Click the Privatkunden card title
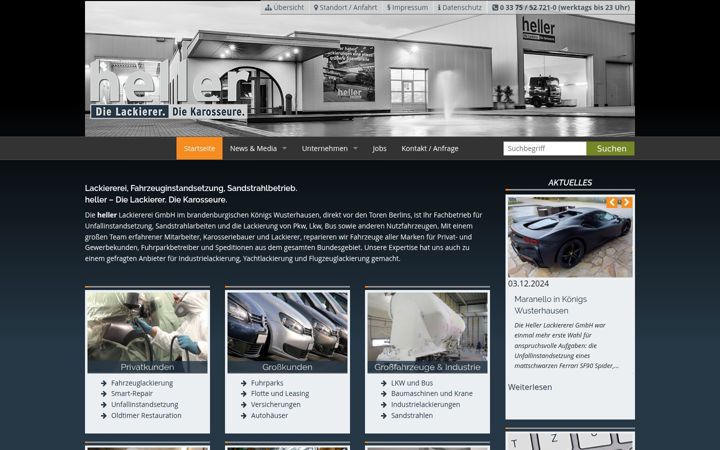The height and width of the screenshot is (450, 720). pos(147,367)
